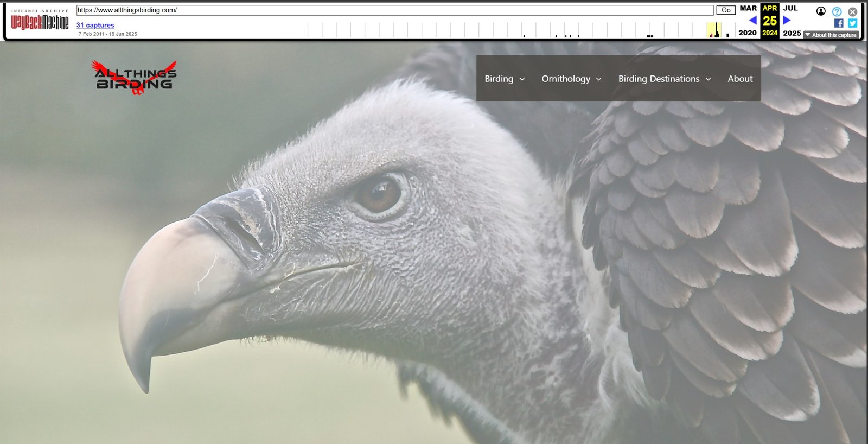Open the About menu item
868x444 pixels.
pos(740,79)
